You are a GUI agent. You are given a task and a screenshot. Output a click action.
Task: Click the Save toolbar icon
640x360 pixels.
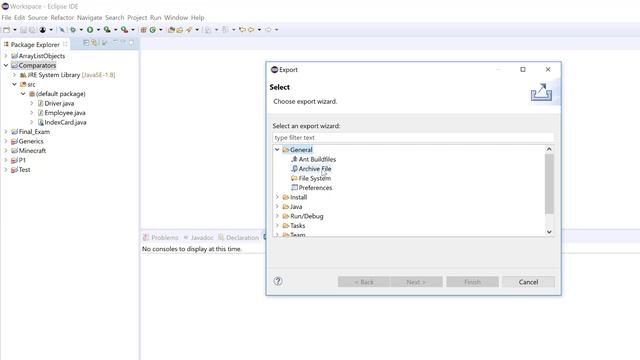click(23, 30)
